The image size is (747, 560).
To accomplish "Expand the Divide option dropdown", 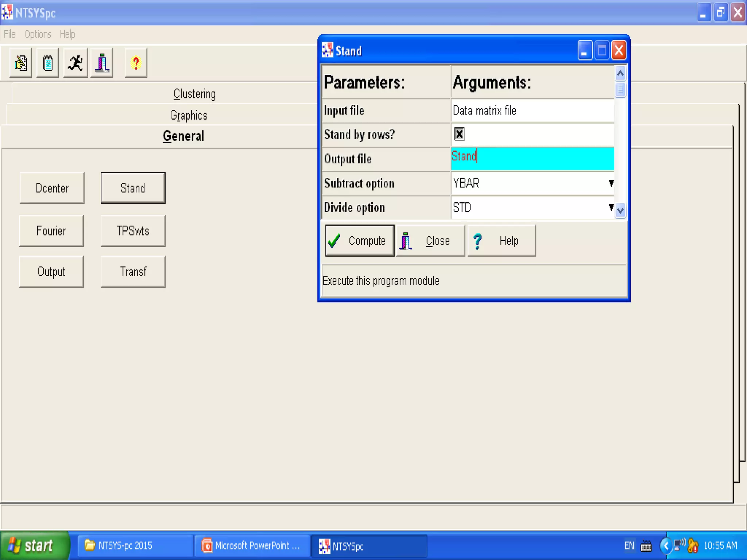I will (x=611, y=207).
